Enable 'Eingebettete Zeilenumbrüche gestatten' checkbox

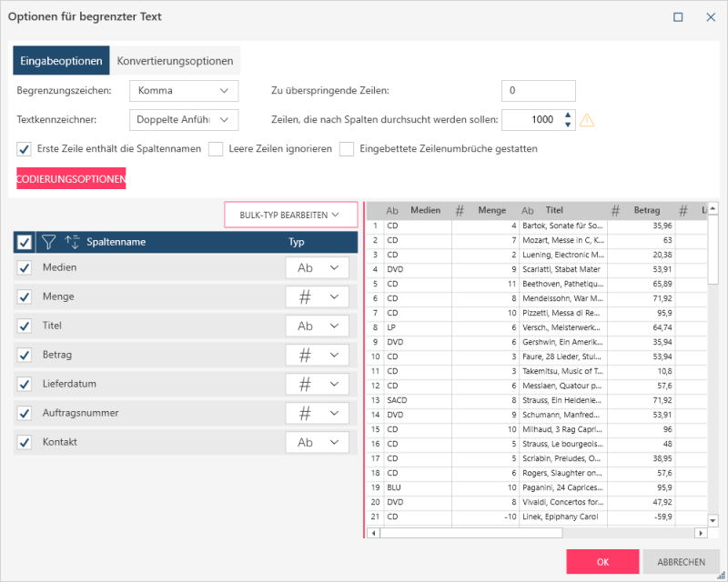point(347,149)
